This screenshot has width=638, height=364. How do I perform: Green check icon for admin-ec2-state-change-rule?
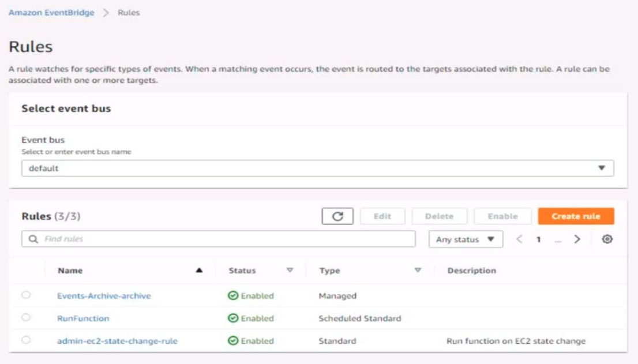(232, 341)
